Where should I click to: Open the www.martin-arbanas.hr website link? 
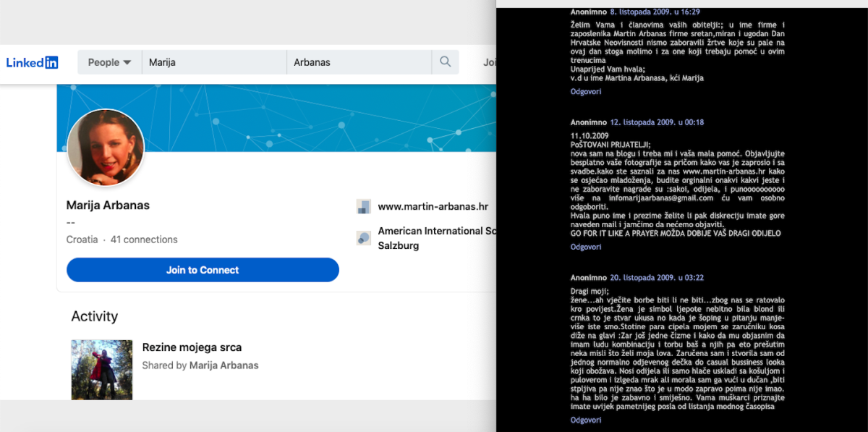(433, 207)
